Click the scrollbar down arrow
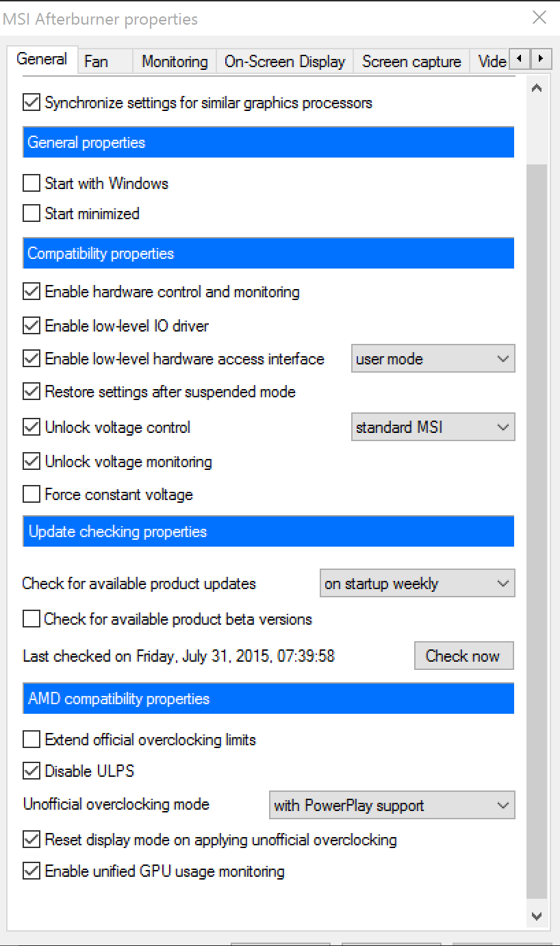 pyautogui.click(x=537, y=916)
